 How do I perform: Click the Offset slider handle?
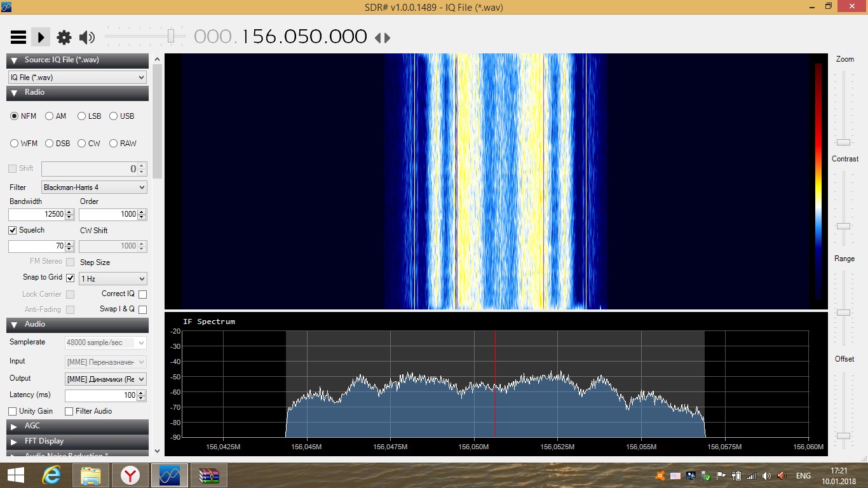coord(843,436)
